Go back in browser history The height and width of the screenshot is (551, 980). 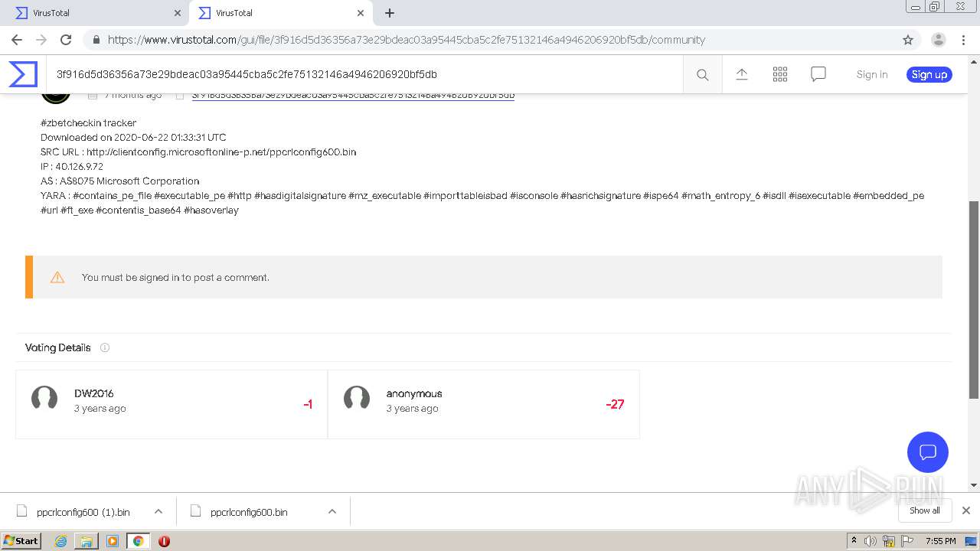coord(17,40)
